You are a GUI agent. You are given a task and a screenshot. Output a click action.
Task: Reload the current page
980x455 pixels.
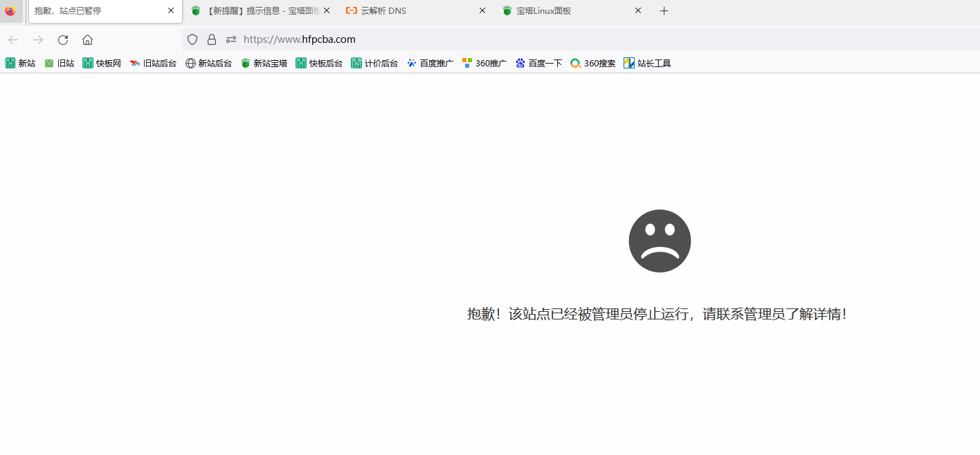pyautogui.click(x=63, y=39)
